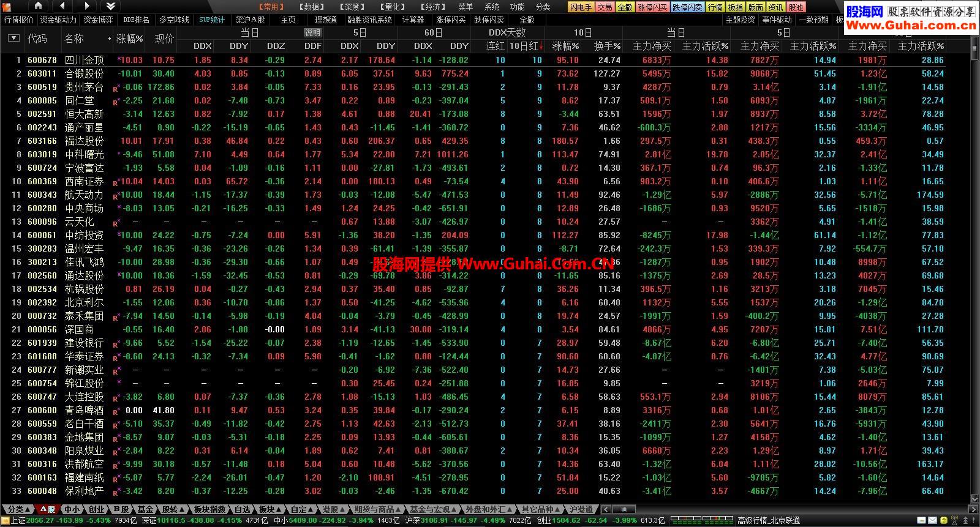Open the 股转 bottom tab dropdown

172,509
